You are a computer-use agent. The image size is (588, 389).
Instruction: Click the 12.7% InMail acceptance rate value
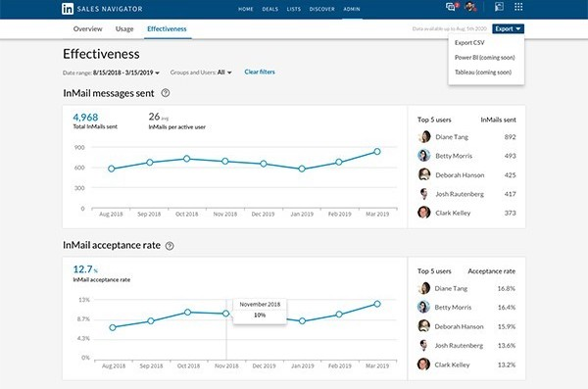pyautogui.click(x=85, y=268)
